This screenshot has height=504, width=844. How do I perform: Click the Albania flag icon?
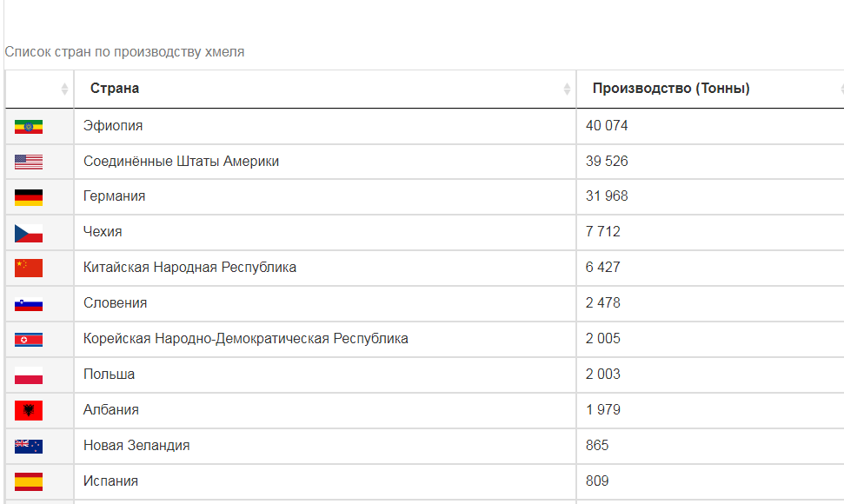29,410
